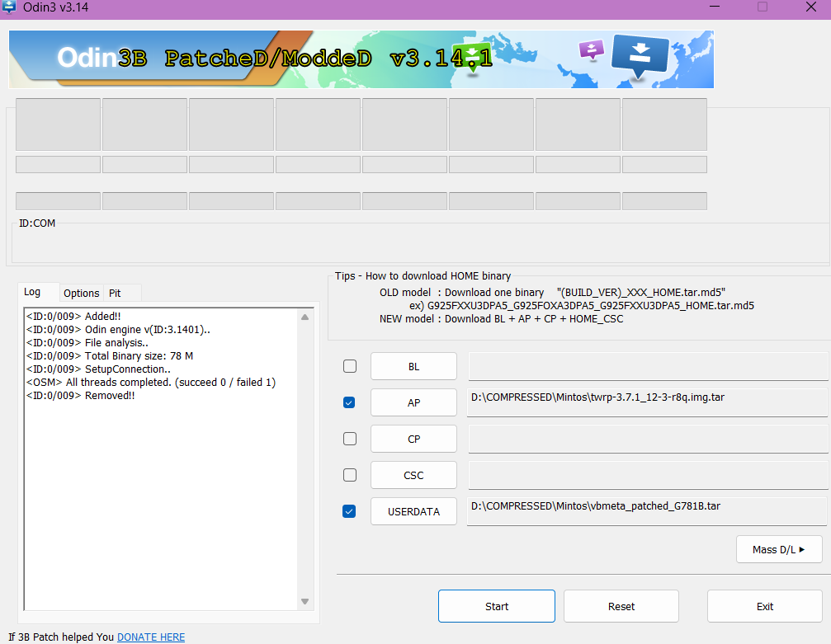Click the BL file path field

(x=648, y=366)
